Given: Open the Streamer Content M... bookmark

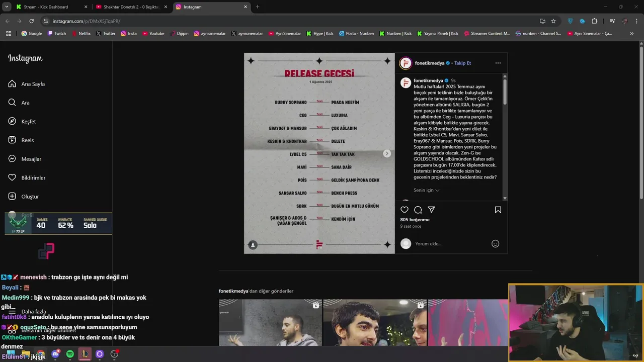Looking at the screenshot, I should pos(487,34).
